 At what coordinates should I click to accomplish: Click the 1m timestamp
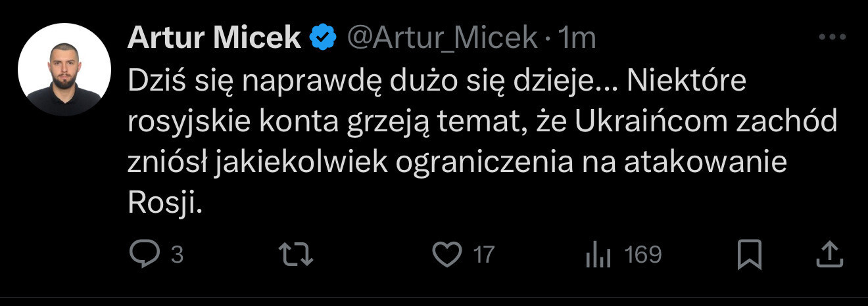point(577,39)
